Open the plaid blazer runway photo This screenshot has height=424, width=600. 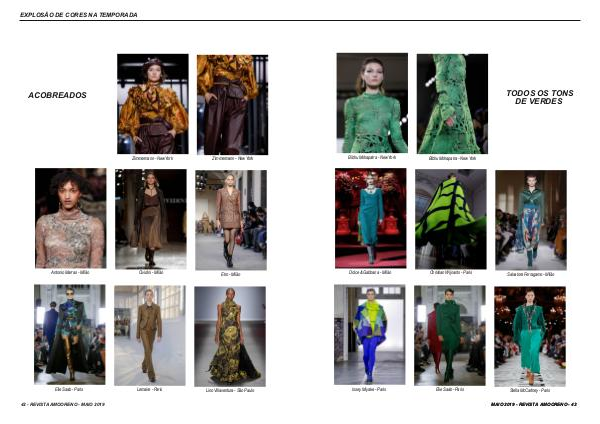tap(230, 219)
